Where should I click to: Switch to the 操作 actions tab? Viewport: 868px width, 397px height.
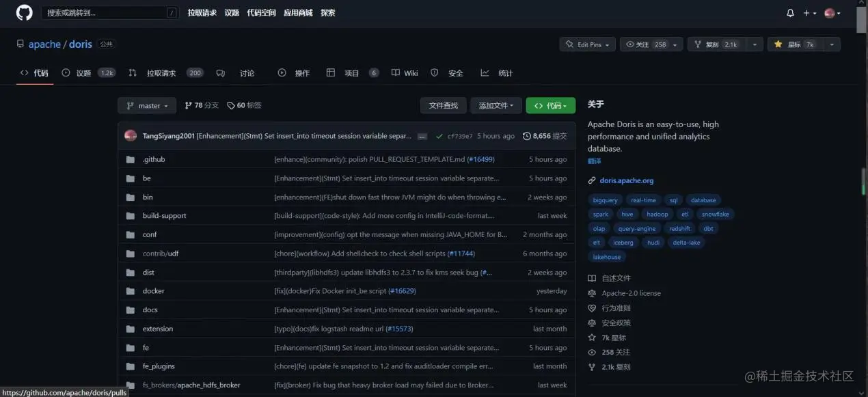294,73
